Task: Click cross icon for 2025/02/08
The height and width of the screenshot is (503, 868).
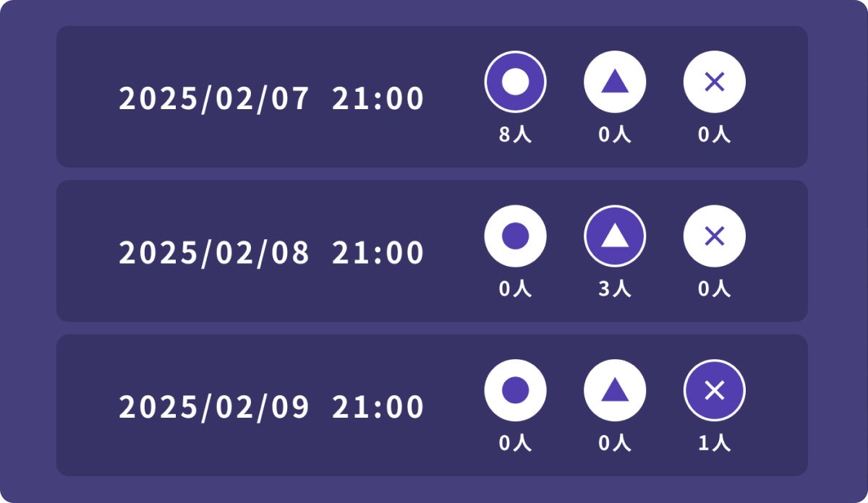Action: [715, 236]
